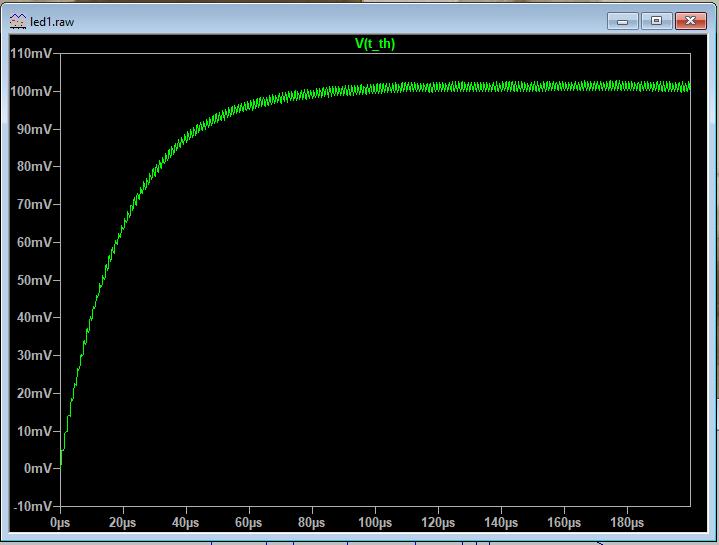
Task: Click the 0mV vertical axis label
Action: click(38, 468)
